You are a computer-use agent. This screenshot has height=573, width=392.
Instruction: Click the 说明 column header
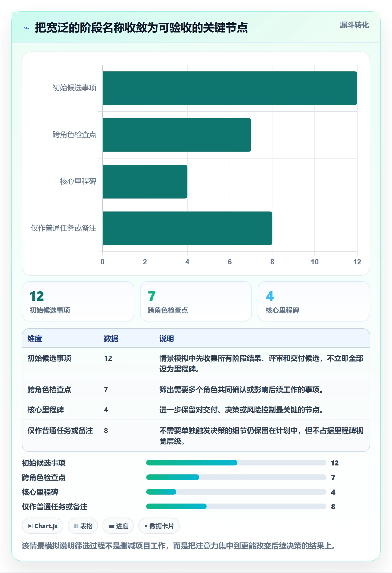167,339
